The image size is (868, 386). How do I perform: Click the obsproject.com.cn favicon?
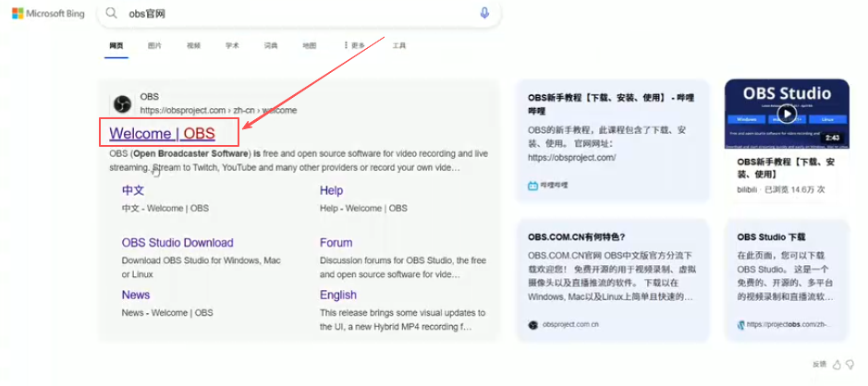click(x=532, y=325)
